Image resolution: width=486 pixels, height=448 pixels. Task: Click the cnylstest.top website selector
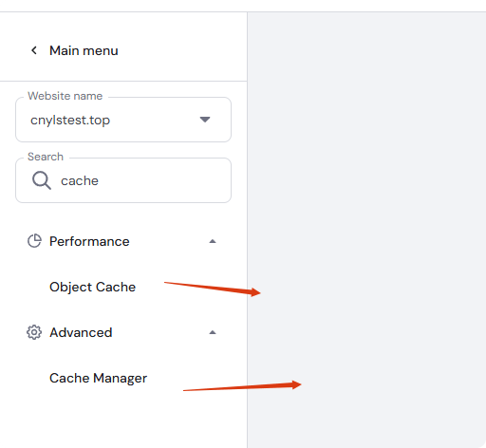coord(123,120)
